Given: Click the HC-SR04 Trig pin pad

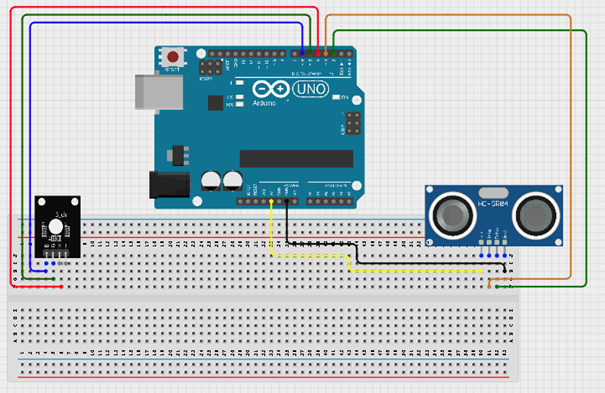Looking at the screenshot, I should point(489,242).
